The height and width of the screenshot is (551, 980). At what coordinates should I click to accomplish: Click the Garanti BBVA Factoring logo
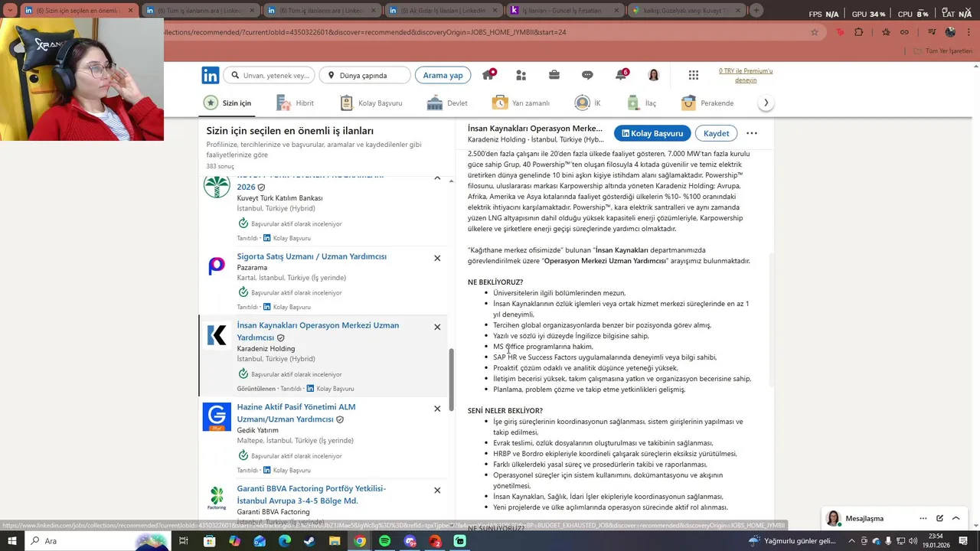[x=217, y=498]
